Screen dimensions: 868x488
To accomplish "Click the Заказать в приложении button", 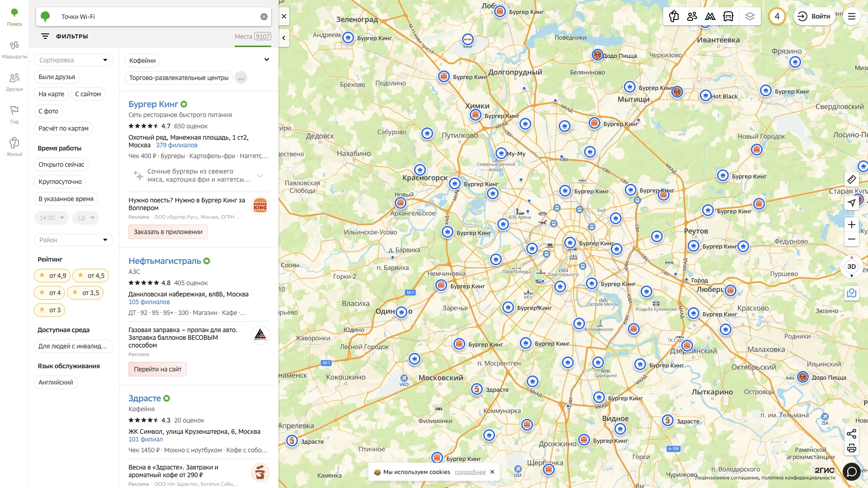I will point(168,232).
